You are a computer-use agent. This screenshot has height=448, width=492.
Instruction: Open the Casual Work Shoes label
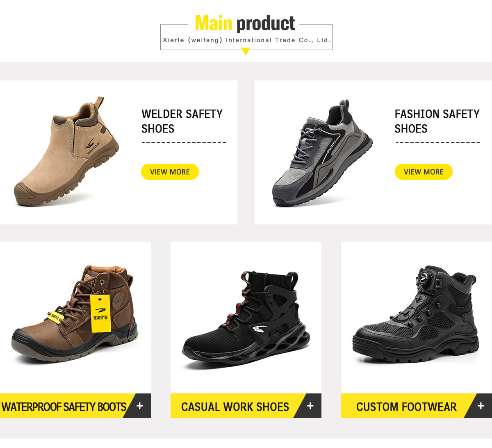(235, 407)
